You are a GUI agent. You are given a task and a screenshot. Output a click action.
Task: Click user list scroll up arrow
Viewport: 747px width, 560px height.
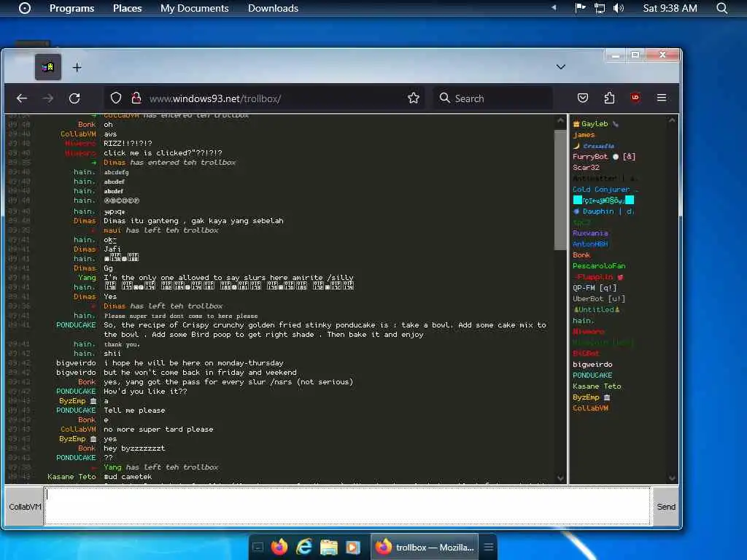[x=672, y=121]
